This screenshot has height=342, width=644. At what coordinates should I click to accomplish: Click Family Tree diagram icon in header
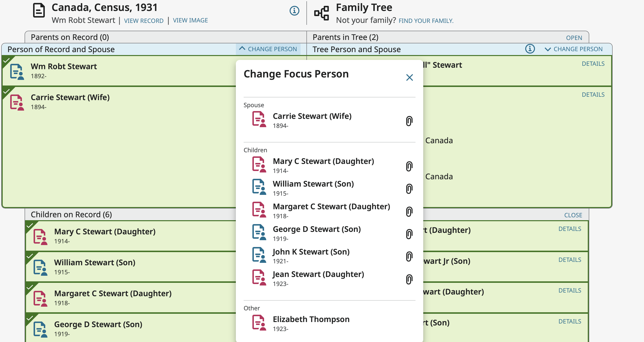(x=322, y=13)
